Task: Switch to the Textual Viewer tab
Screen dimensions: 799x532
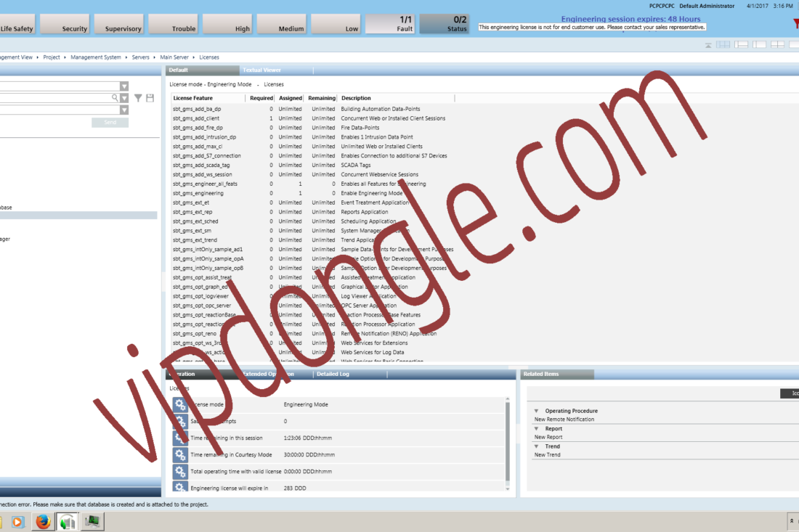Action: (262, 70)
